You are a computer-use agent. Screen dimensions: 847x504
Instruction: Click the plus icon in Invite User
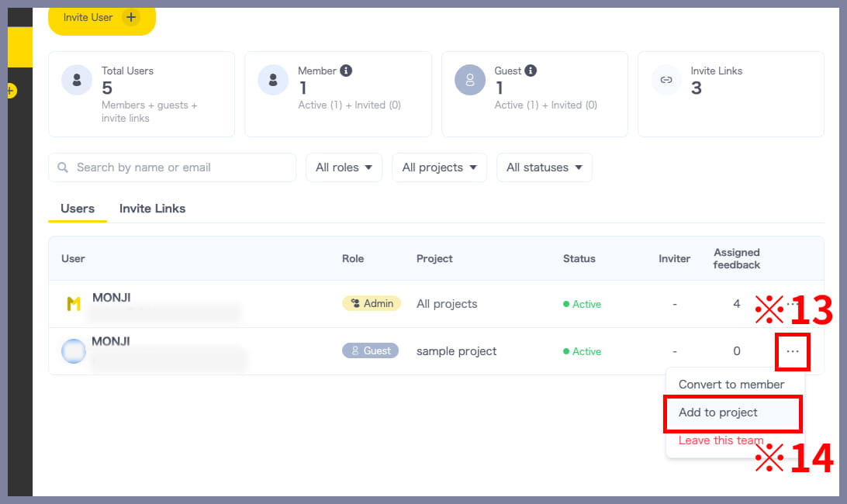coord(131,17)
